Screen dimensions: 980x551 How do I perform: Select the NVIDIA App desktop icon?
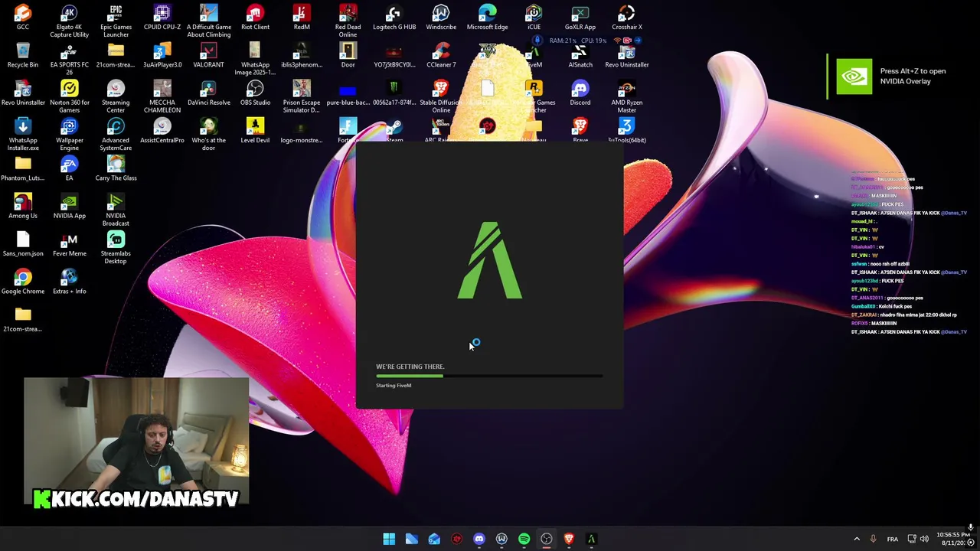point(69,205)
